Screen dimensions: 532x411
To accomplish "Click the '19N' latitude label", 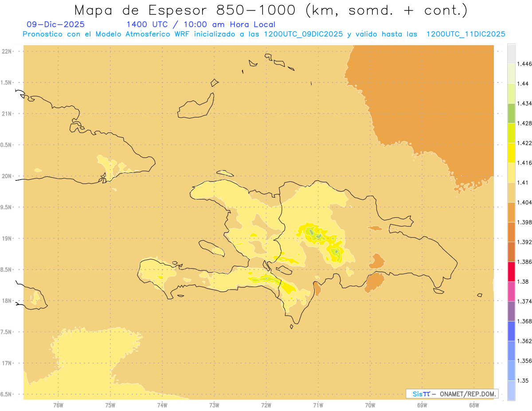I will pos(8,239).
